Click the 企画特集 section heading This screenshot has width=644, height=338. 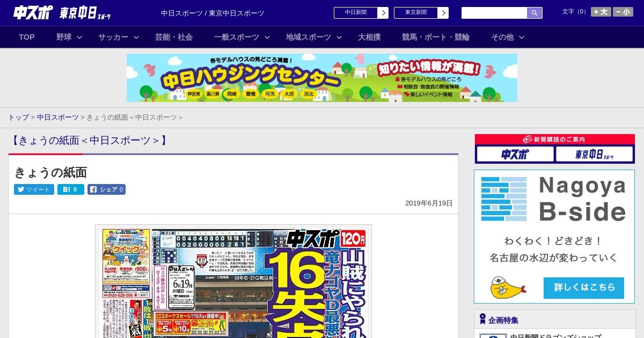(503, 320)
